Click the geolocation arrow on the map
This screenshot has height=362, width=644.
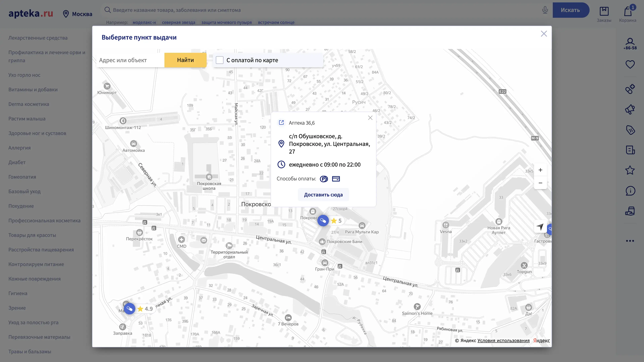point(540,227)
